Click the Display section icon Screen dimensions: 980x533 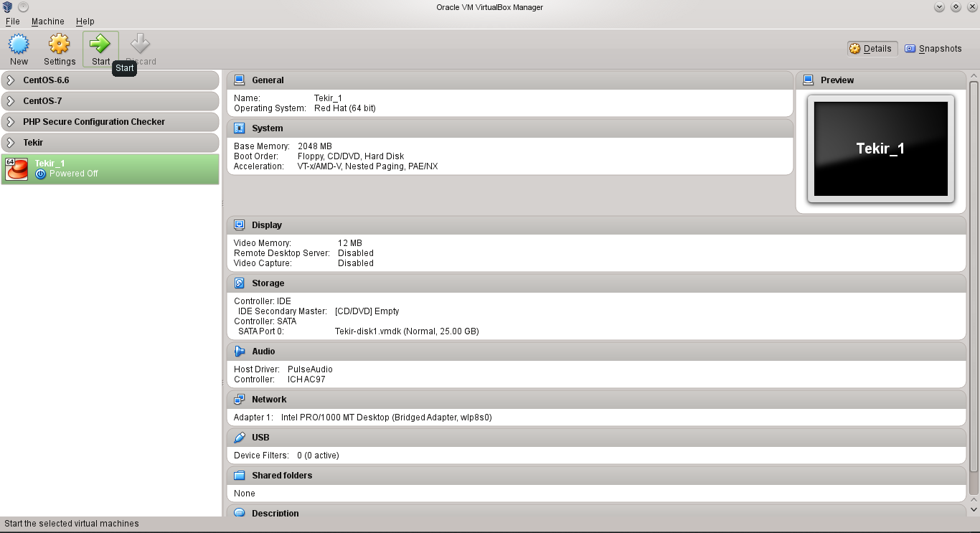coord(240,225)
